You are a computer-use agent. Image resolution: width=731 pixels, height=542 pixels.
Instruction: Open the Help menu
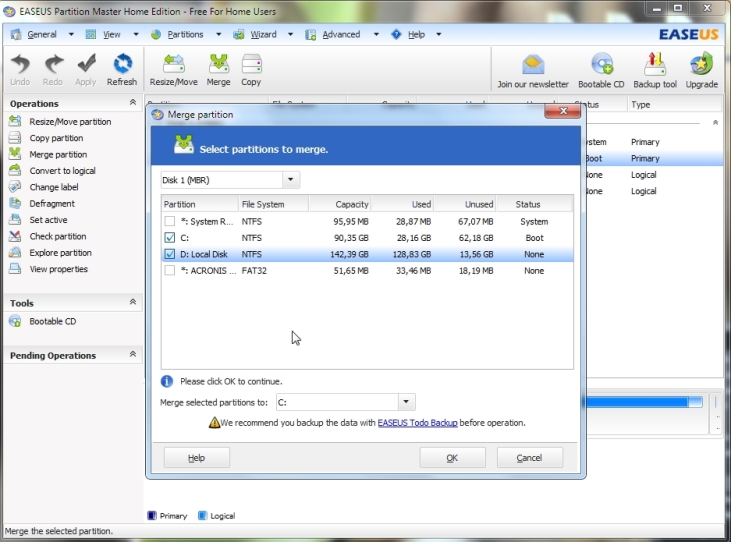pos(416,34)
